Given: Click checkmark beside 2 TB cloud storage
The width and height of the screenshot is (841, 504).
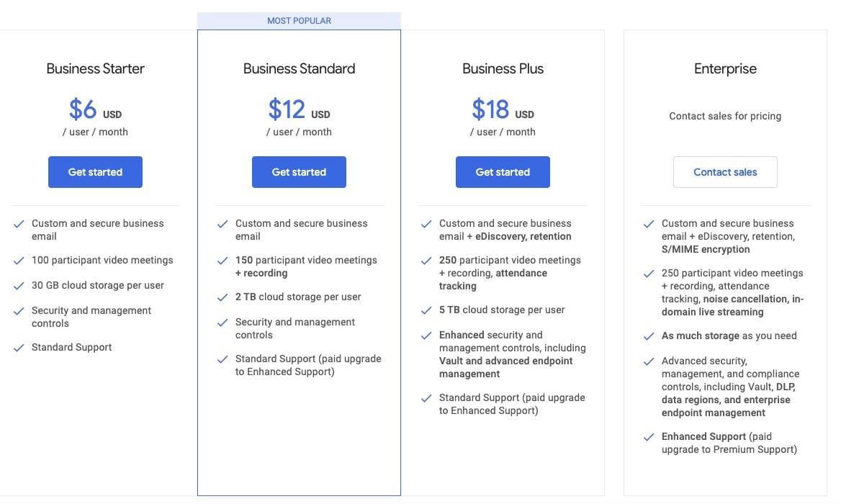Looking at the screenshot, I should tap(222, 297).
